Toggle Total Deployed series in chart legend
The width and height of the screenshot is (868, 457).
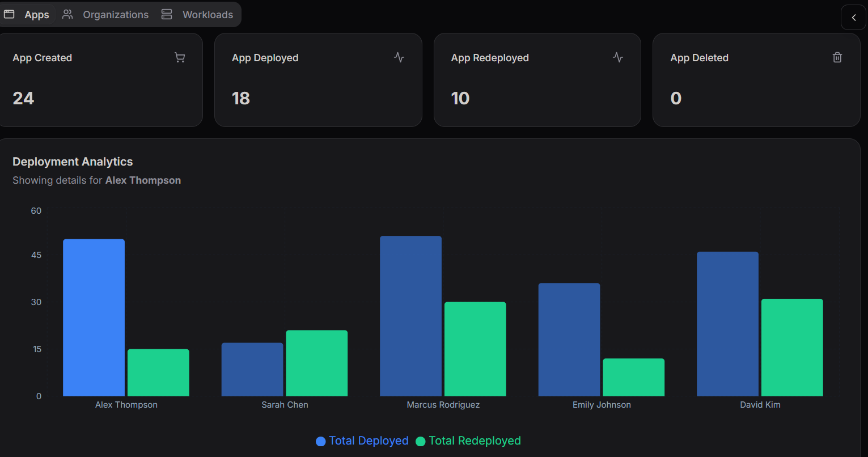tap(369, 441)
